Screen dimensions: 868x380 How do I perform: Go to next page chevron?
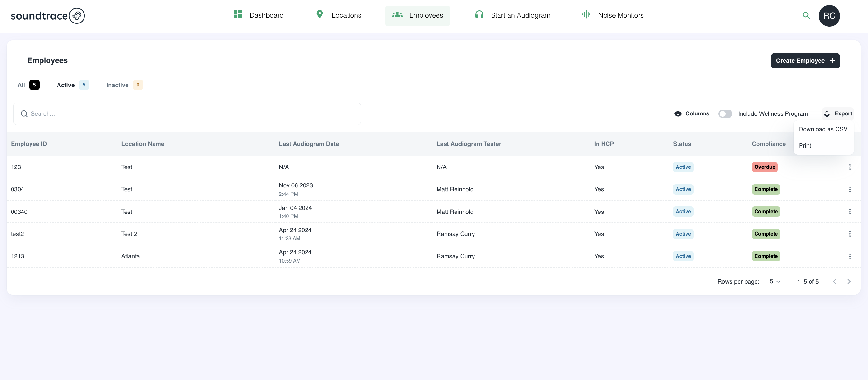click(x=849, y=282)
